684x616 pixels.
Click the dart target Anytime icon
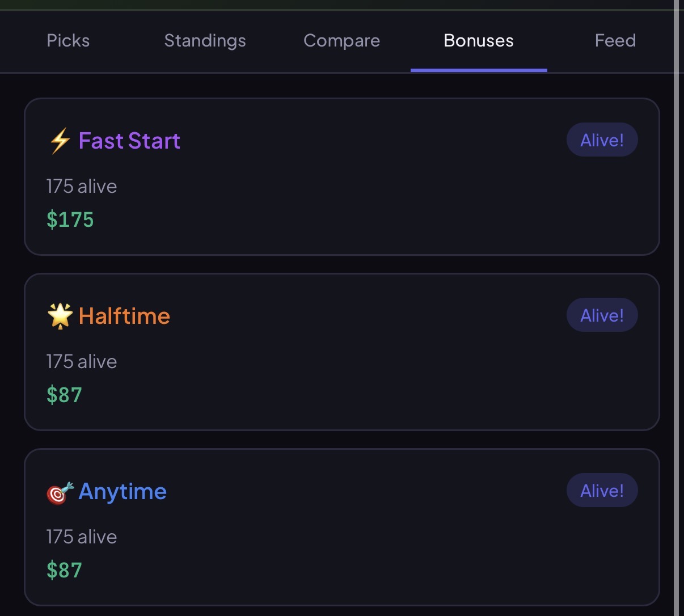point(58,492)
